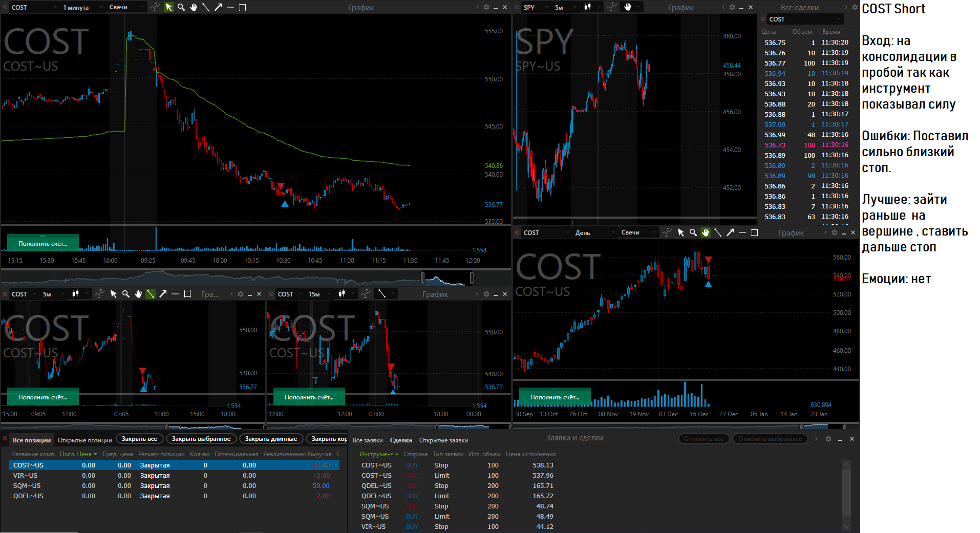Toggle red link dot of COST daily chart
The height and width of the screenshot is (533, 980).
517,232
